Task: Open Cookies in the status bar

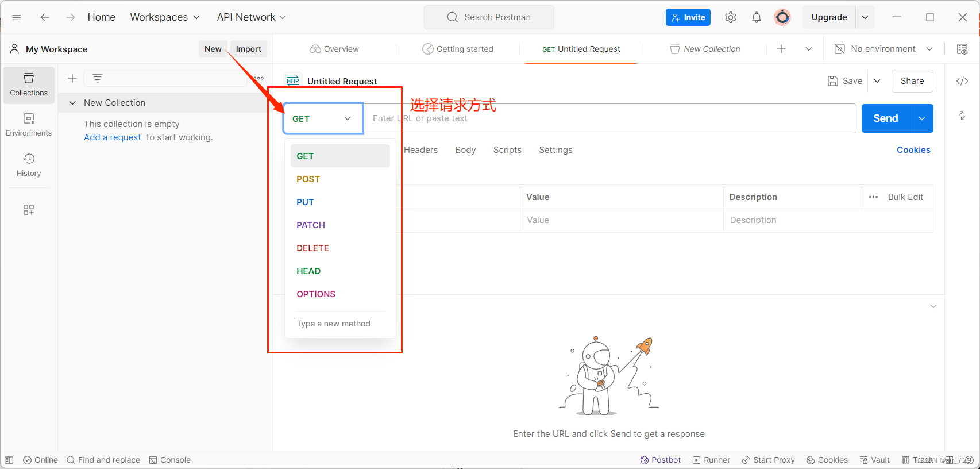Action: (x=827, y=460)
